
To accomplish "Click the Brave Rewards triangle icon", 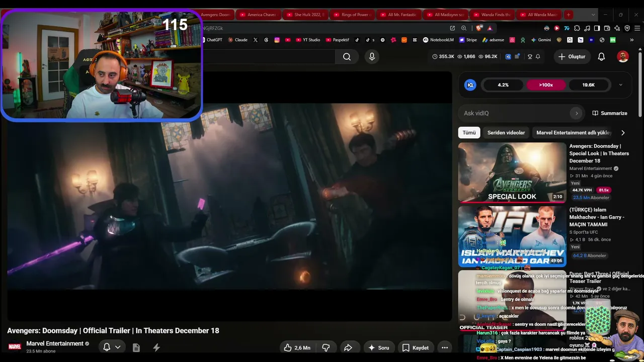I will pyautogui.click(x=490, y=28).
